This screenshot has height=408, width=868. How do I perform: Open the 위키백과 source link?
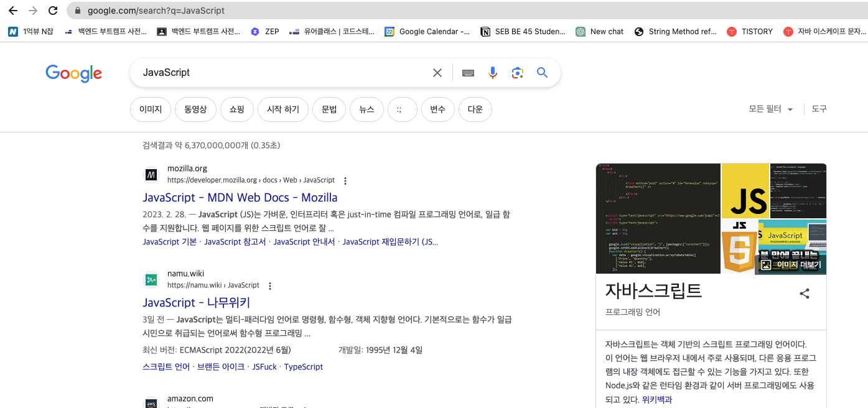(x=657, y=400)
